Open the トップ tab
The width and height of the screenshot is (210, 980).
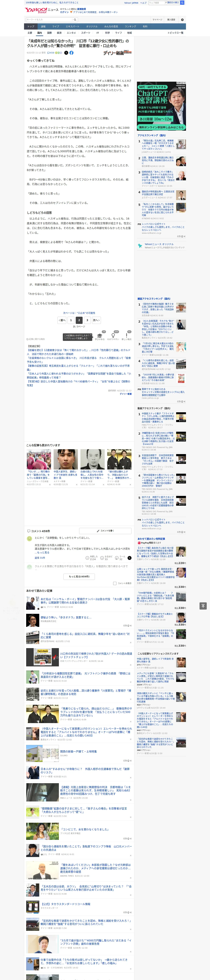(x=31, y=27)
